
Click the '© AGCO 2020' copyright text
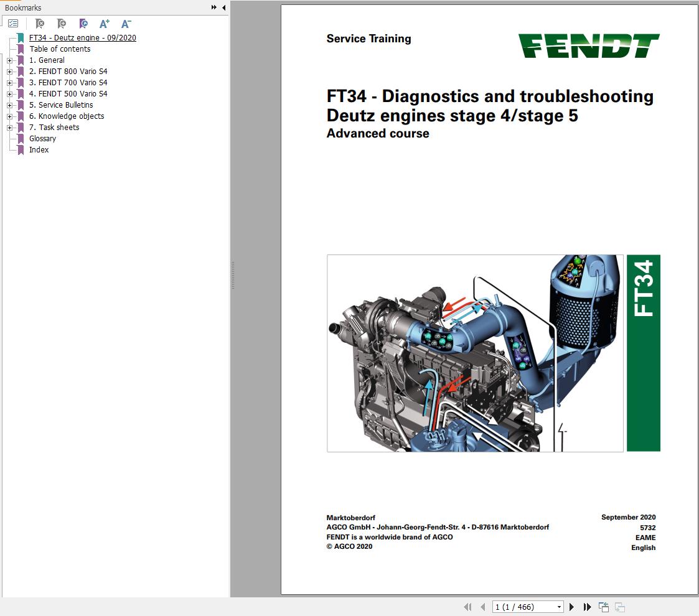(349, 546)
